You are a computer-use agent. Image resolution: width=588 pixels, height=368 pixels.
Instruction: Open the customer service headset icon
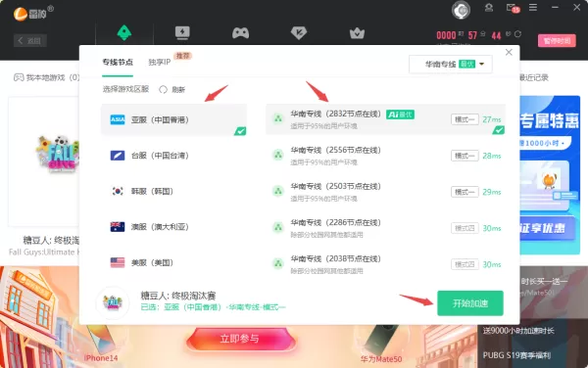click(489, 8)
